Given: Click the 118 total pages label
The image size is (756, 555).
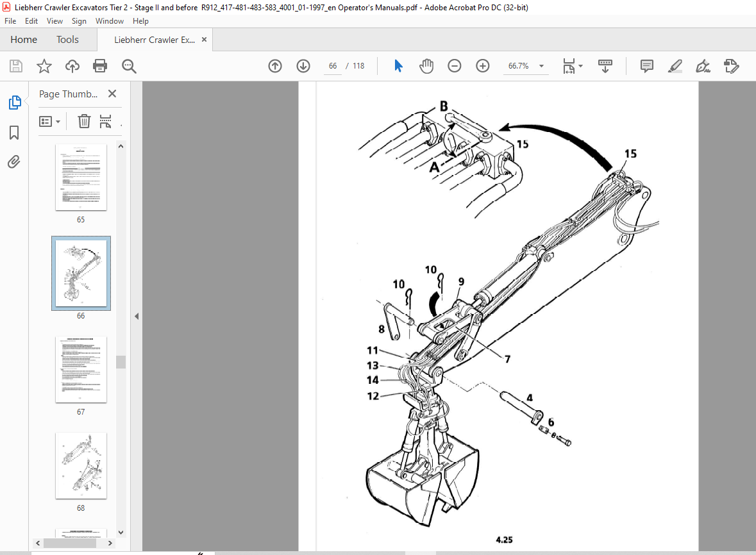Looking at the screenshot, I should 358,66.
